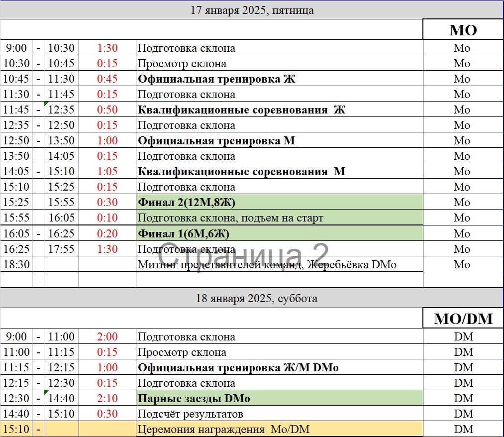Select duration '0:45'
Image resolution: width=504 pixels, height=437 pixels.
point(107,79)
